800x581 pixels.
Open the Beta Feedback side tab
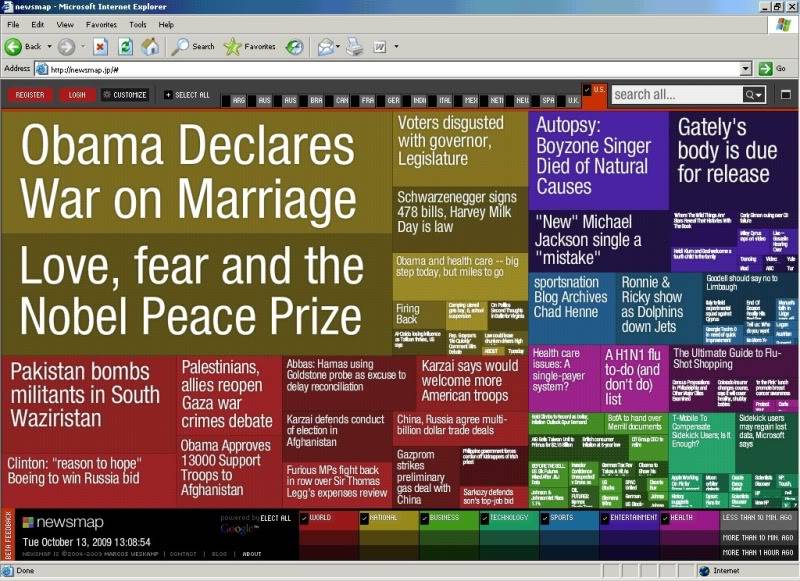7,535
